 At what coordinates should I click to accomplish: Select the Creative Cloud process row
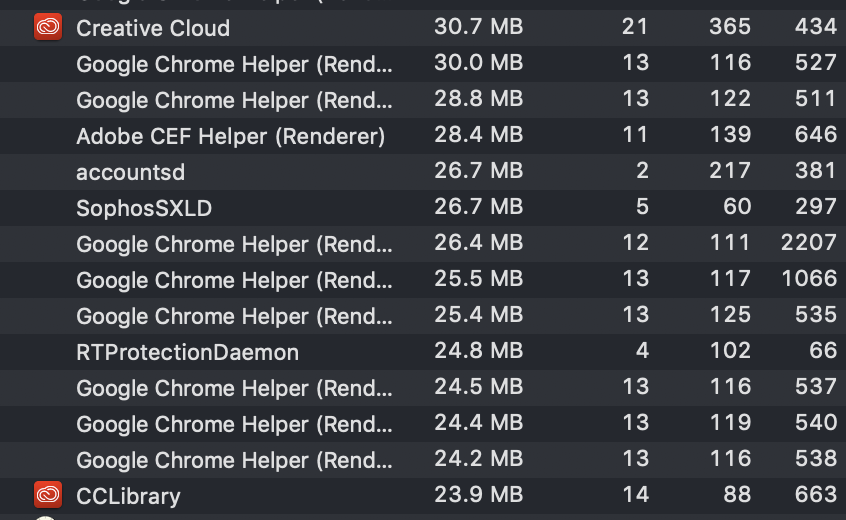pos(423,28)
